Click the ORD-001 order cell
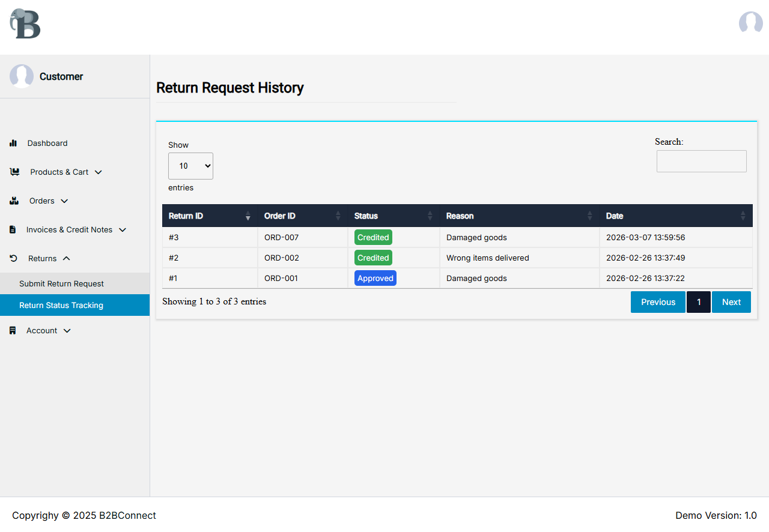The width and height of the screenshot is (769, 532). (x=303, y=278)
